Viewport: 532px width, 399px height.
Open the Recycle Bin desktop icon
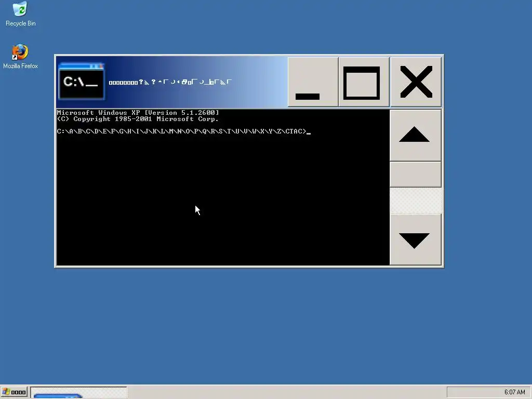[20, 14]
